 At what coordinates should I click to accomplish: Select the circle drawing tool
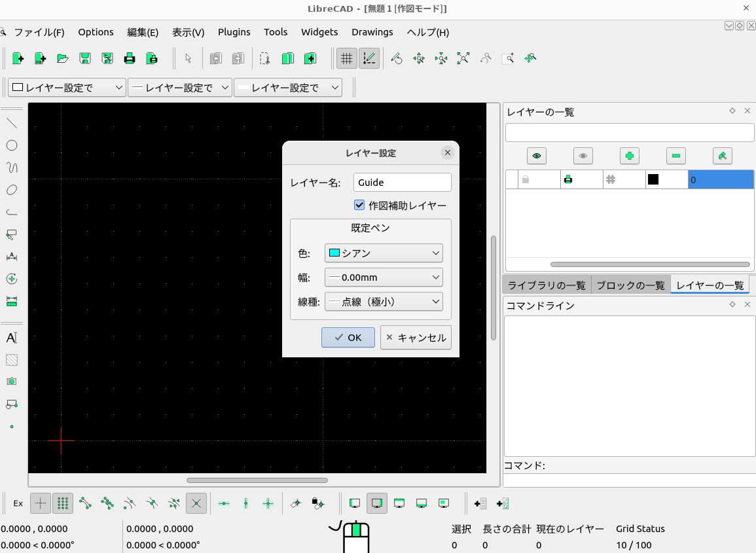coord(12,145)
